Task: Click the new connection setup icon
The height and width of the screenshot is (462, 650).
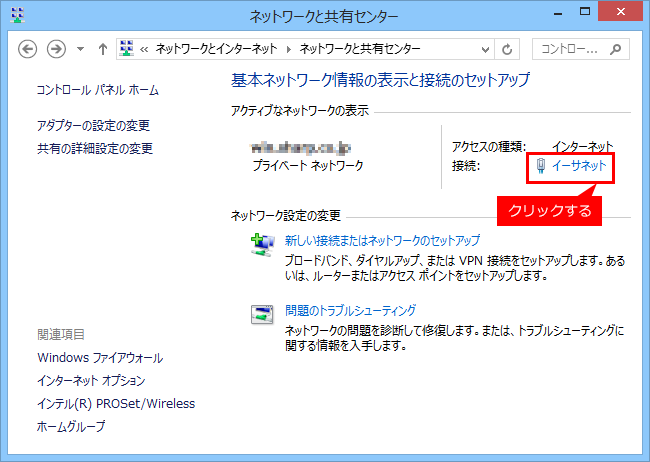Action: pyautogui.click(x=262, y=245)
